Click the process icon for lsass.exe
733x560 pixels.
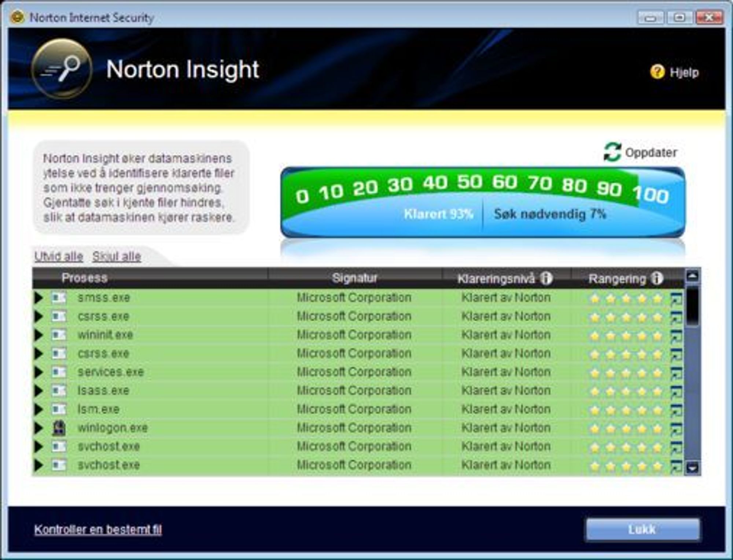pyautogui.click(x=59, y=390)
